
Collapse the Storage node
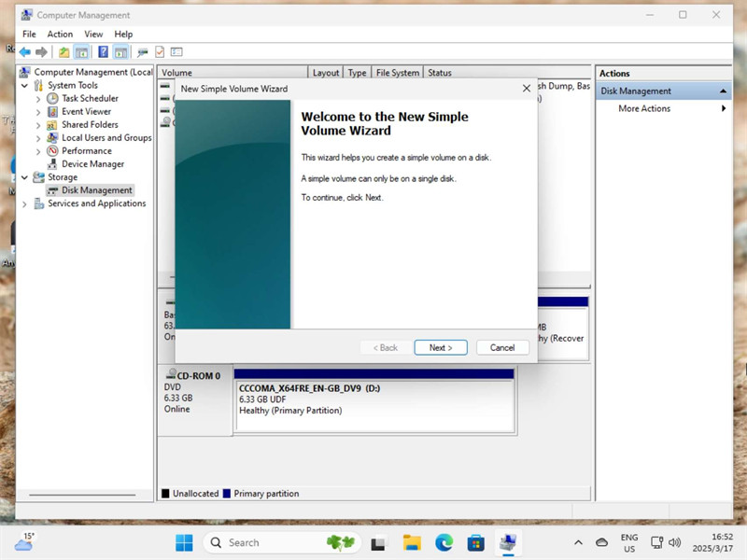[25, 177]
